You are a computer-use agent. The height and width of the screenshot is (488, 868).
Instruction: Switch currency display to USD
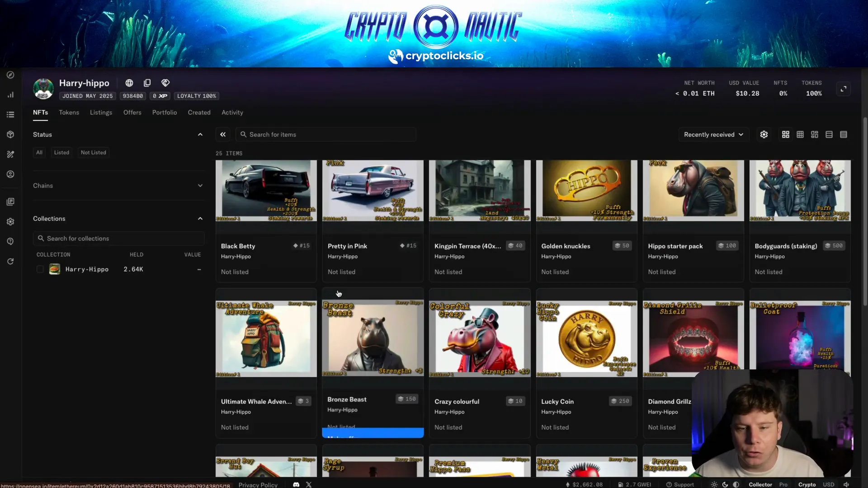(x=829, y=484)
